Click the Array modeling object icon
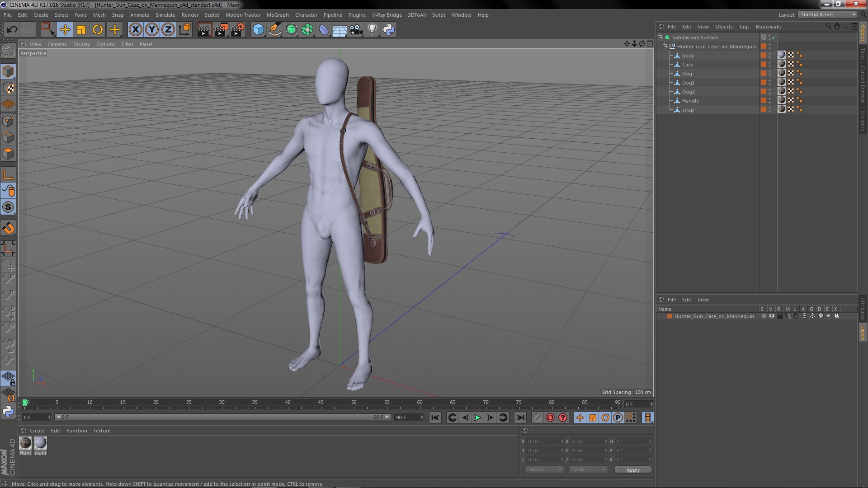 307,30
